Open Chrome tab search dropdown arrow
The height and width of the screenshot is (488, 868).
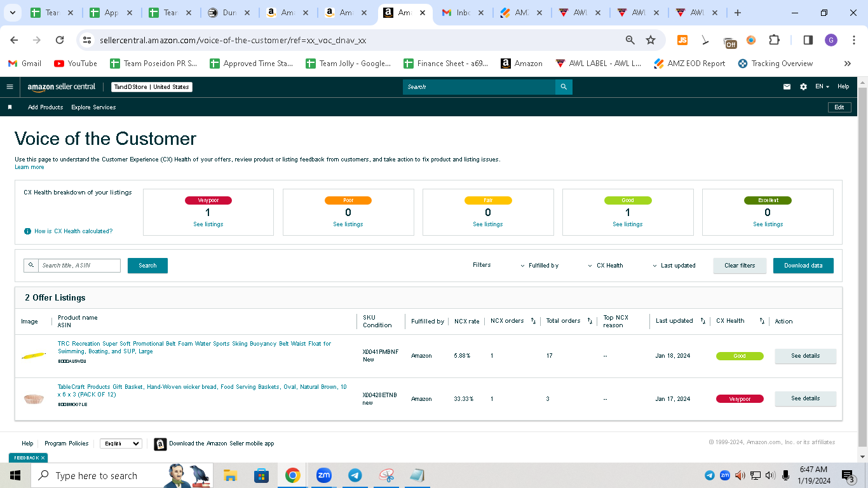(x=14, y=13)
